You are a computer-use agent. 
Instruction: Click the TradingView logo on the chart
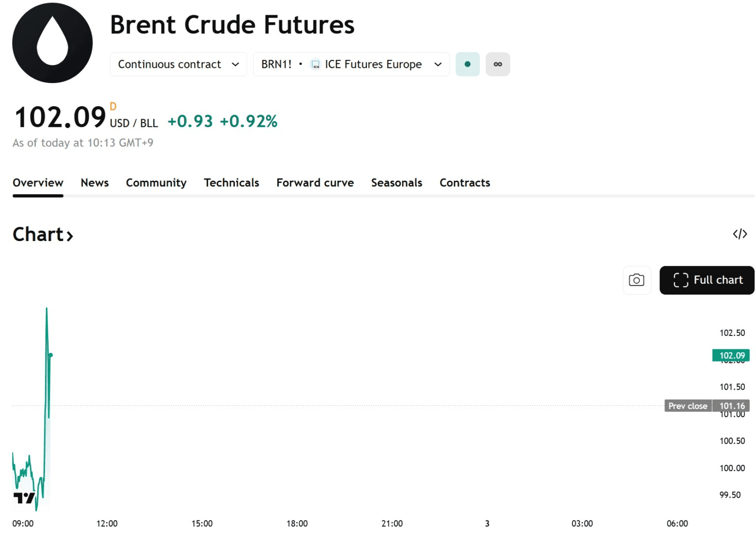pyautogui.click(x=24, y=498)
